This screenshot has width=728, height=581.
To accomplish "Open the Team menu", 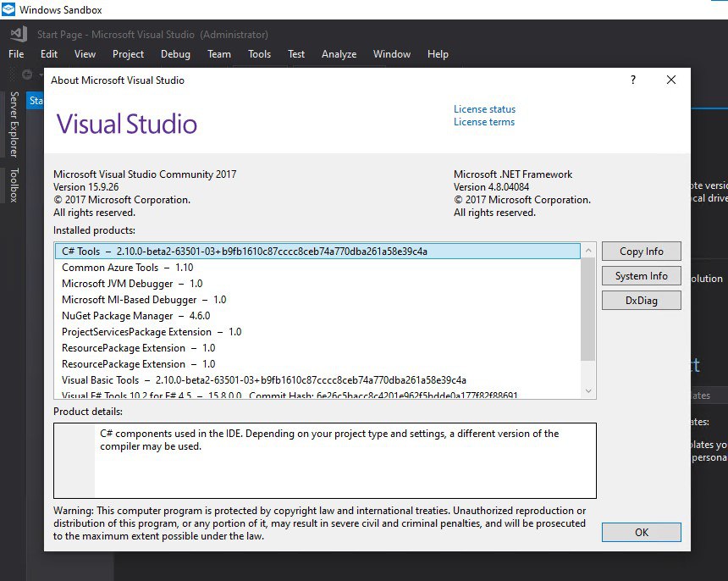I will click(x=219, y=54).
